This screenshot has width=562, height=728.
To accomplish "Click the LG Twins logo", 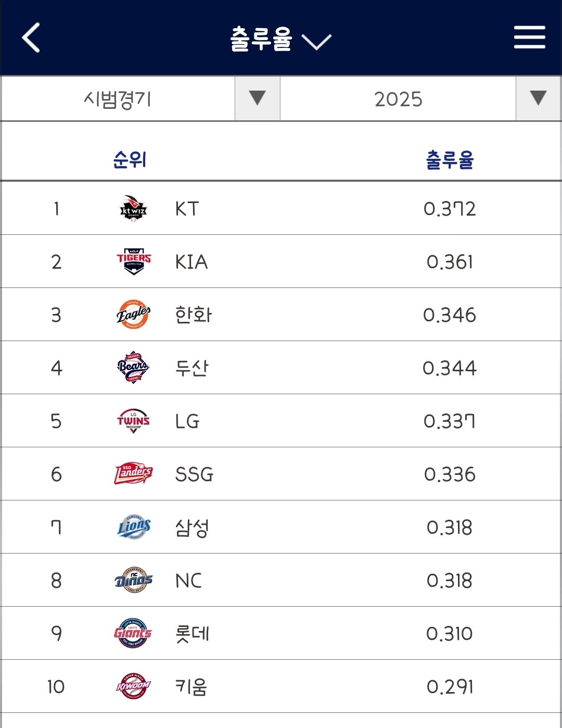I will pyautogui.click(x=133, y=421).
